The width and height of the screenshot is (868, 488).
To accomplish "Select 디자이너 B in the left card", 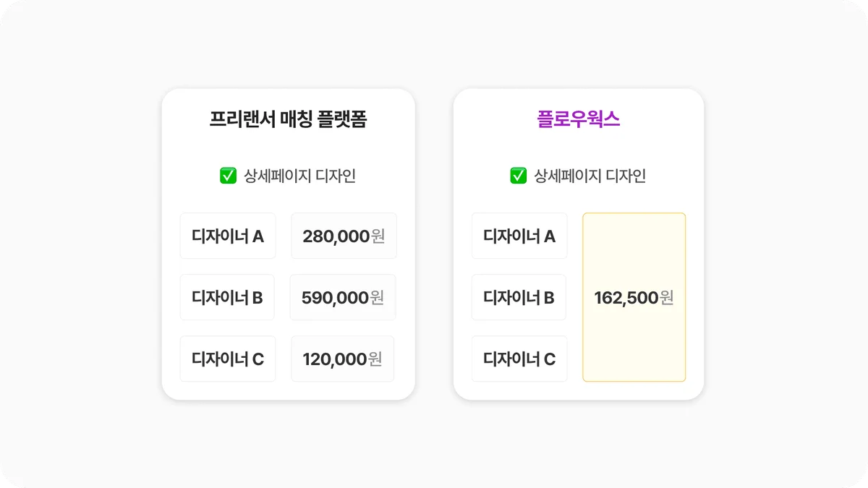I will [227, 297].
